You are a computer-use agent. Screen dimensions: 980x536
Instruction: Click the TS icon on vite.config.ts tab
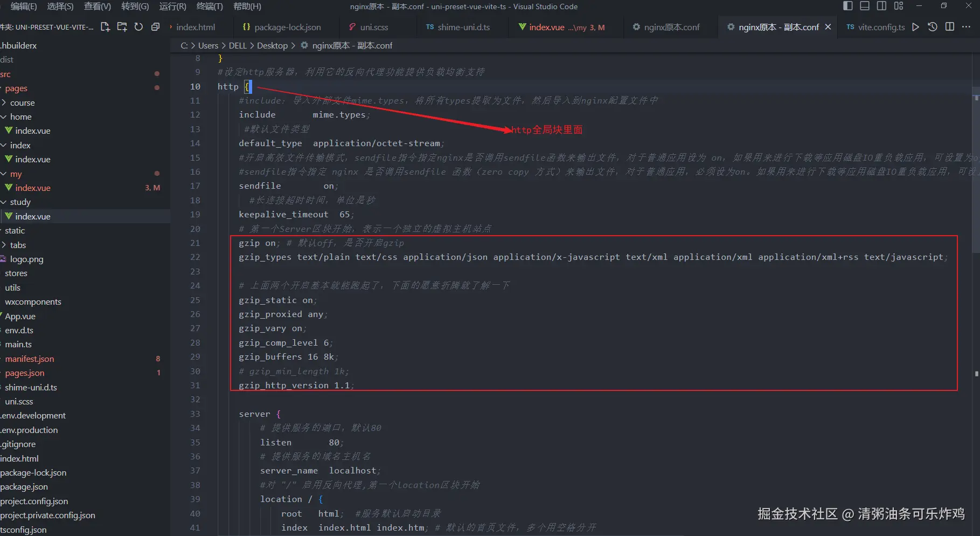(x=850, y=27)
